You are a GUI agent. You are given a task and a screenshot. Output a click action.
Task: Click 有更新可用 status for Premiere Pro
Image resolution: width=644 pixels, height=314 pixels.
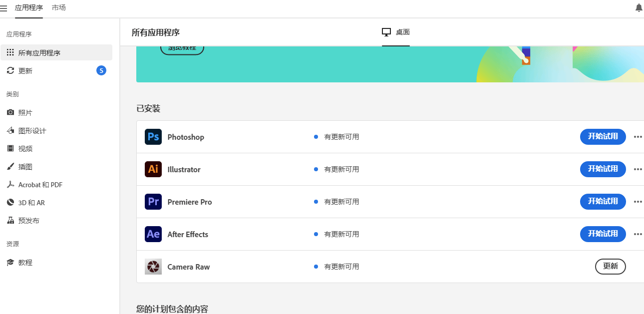click(341, 202)
